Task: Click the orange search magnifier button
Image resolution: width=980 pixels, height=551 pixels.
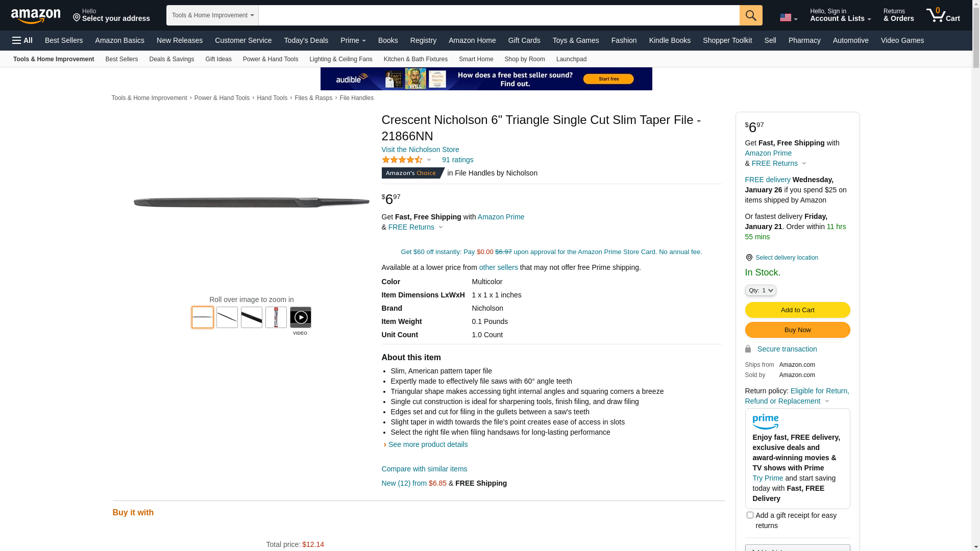Action: (x=751, y=15)
